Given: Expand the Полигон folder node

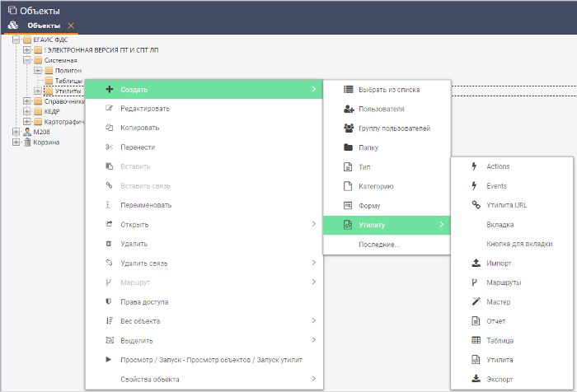Looking at the screenshot, I should pyautogui.click(x=37, y=71).
